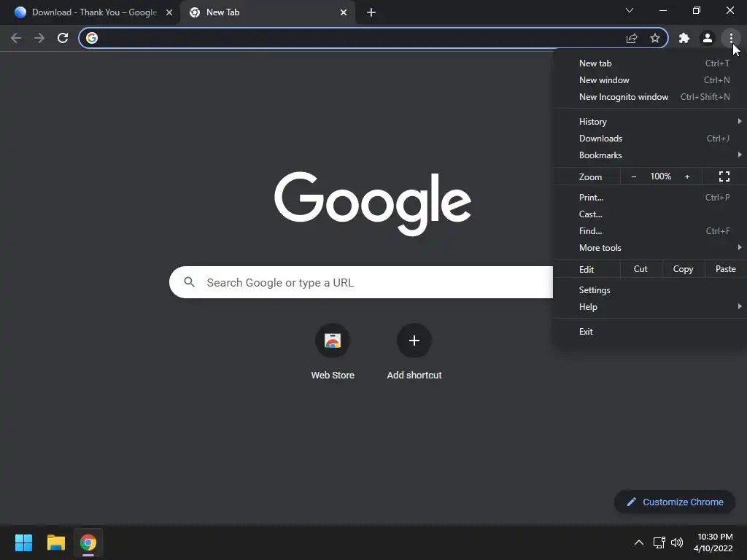The height and width of the screenshot is (560, 747).
Task: Expand the More tools submenu
Action: coord(650,247)
